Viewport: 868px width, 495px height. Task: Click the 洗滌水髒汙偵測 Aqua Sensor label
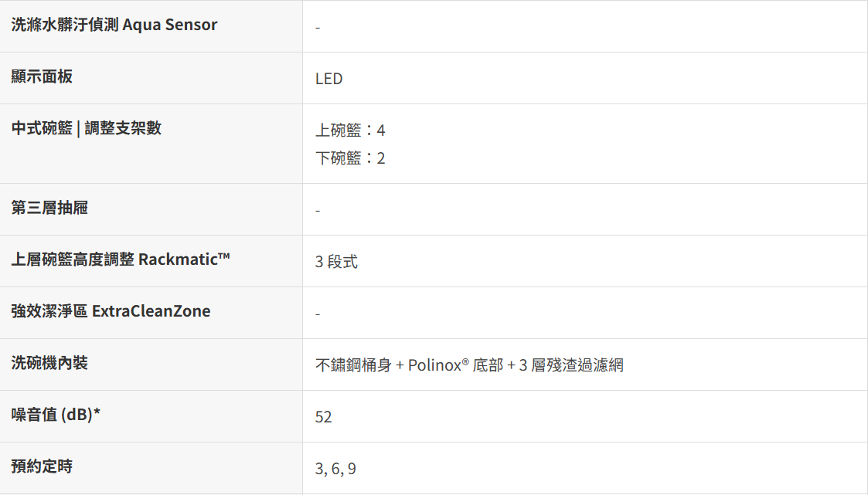[114, 25]
